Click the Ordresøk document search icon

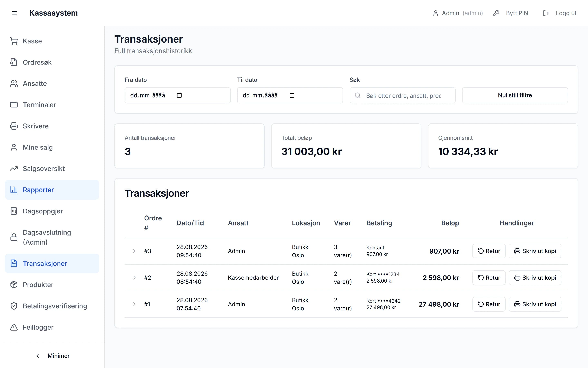[x=14, y=62]
